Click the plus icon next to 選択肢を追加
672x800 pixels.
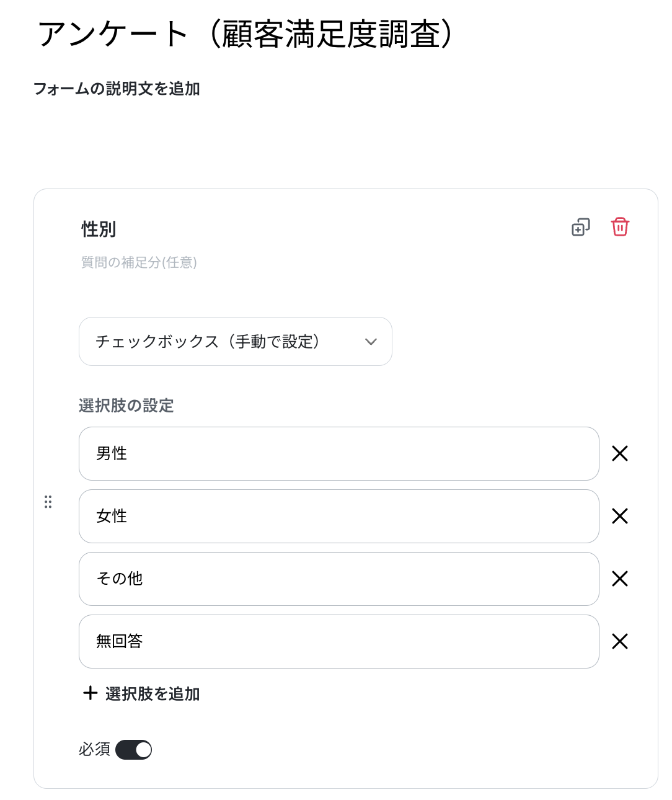91,693
